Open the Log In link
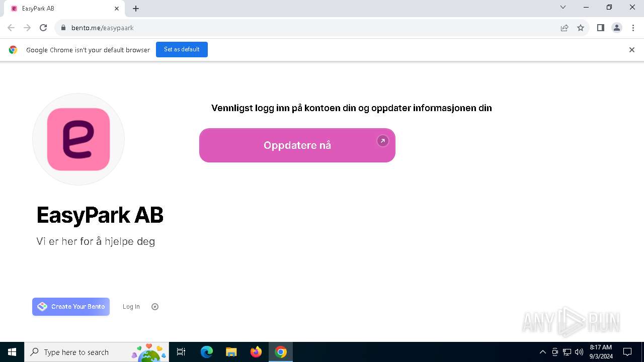Screen dimensions: 644x362 point(131,307)
